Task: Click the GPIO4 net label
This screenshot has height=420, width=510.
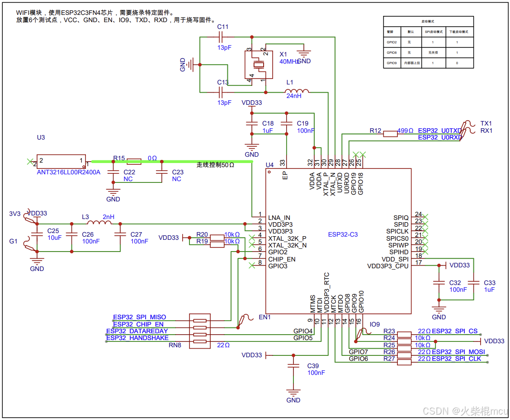Action: tap(303, 331)
